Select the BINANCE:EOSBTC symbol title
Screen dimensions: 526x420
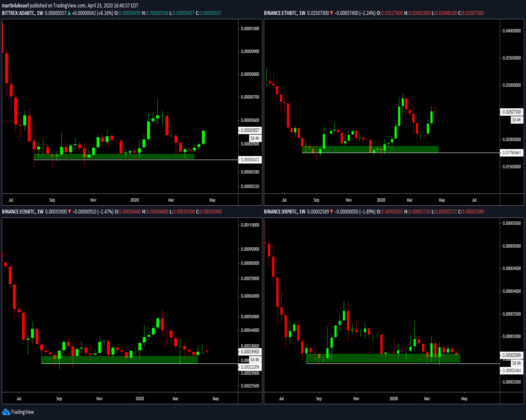coord(18,212)
